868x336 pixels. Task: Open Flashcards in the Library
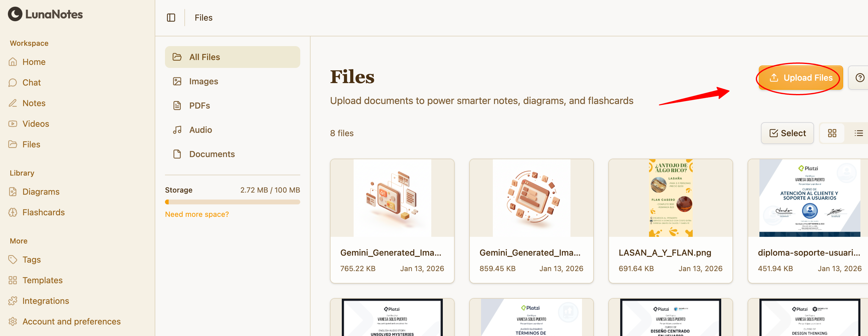pos(43,212)
